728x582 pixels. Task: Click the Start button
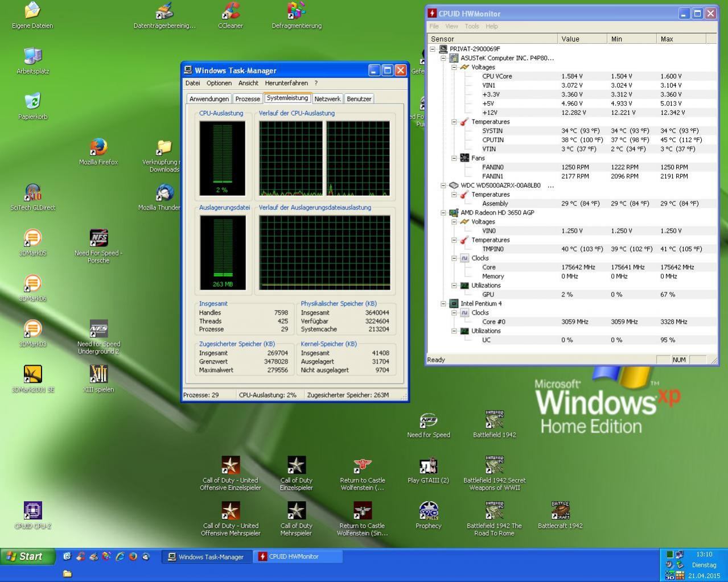click(27, 556)
